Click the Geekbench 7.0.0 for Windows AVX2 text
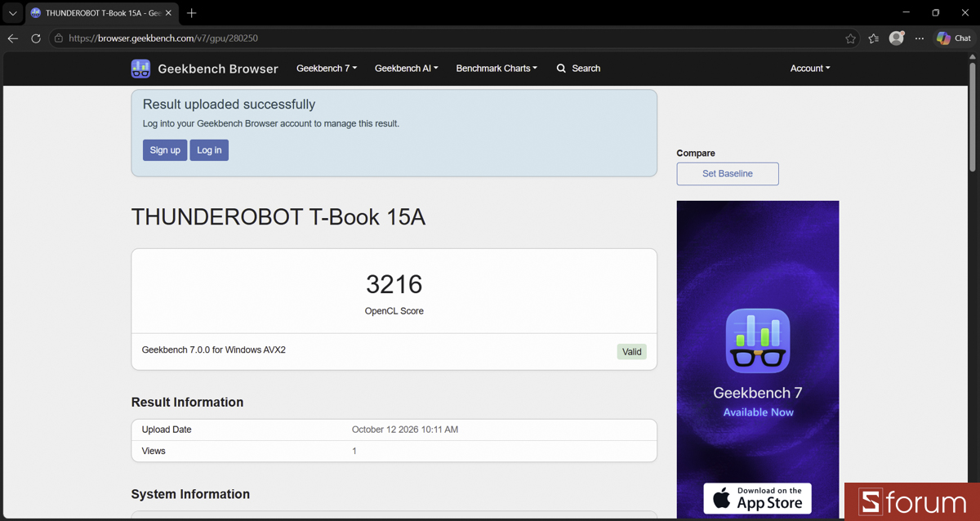 click(x=214, y=350)
